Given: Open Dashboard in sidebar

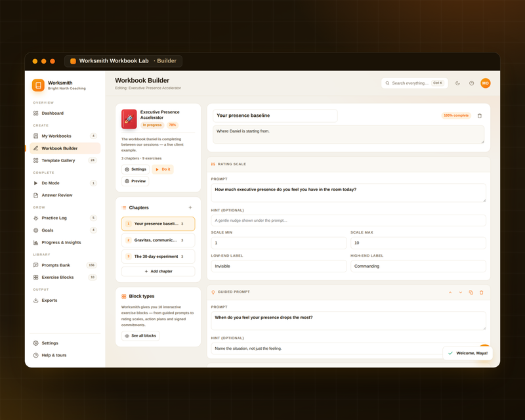Looking at the screenshot, I should point(65,114).
